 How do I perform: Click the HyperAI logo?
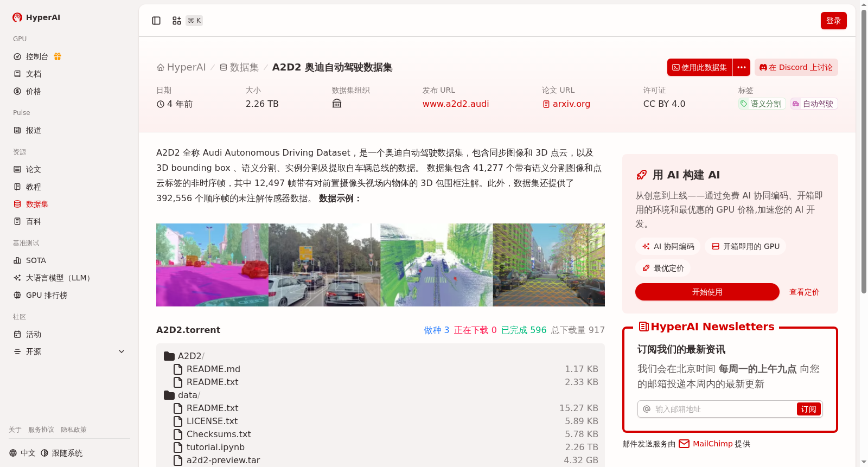tap(36, 17)
